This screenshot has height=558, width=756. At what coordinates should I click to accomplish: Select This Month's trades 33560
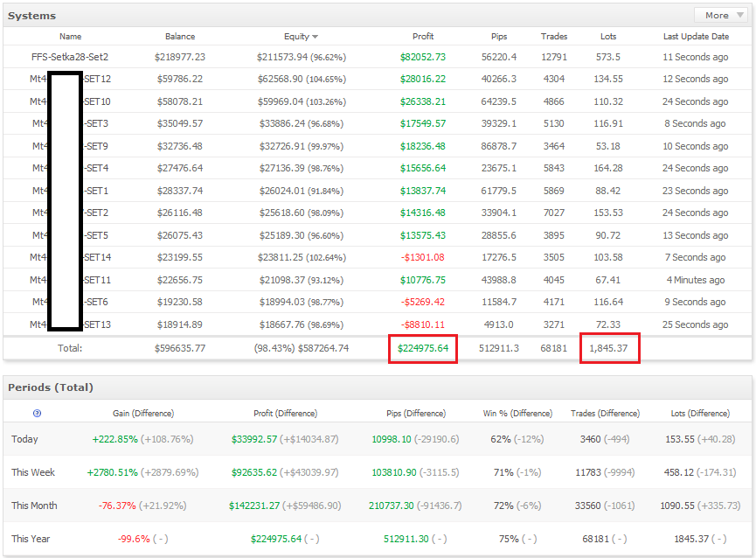pos(587,506)
